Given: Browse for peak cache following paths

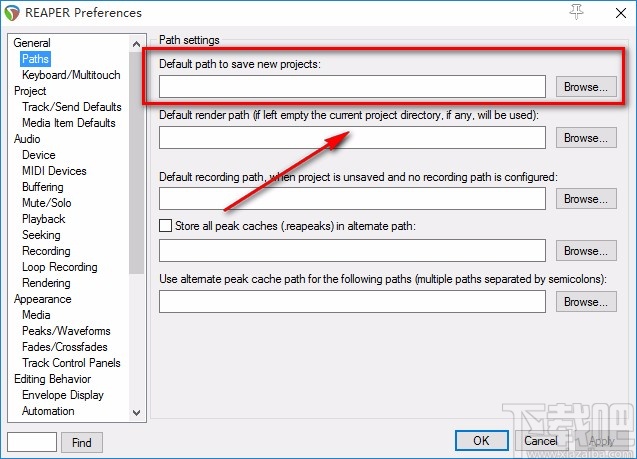Looking at the screenshot, I should point(586,302).
